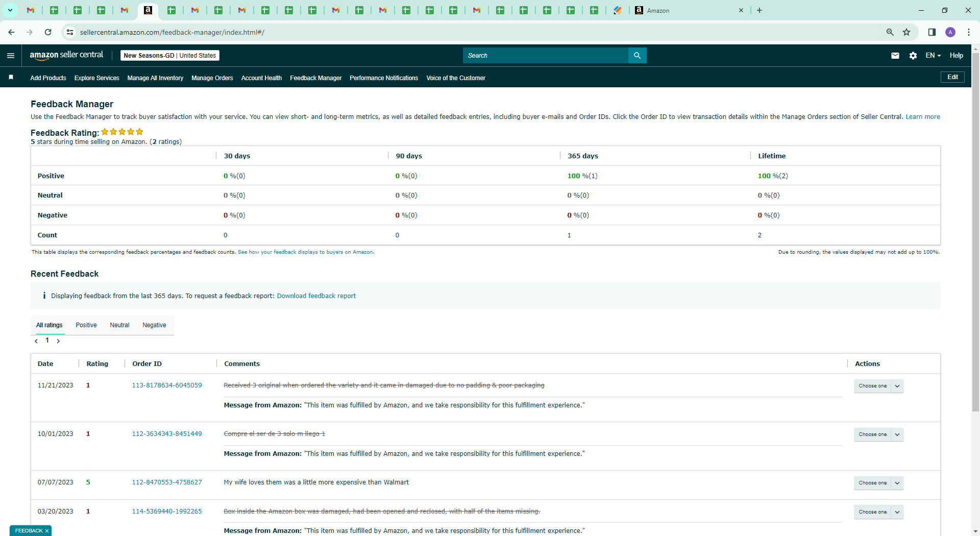Select page number 1 in pagination

tap(47, 340)
